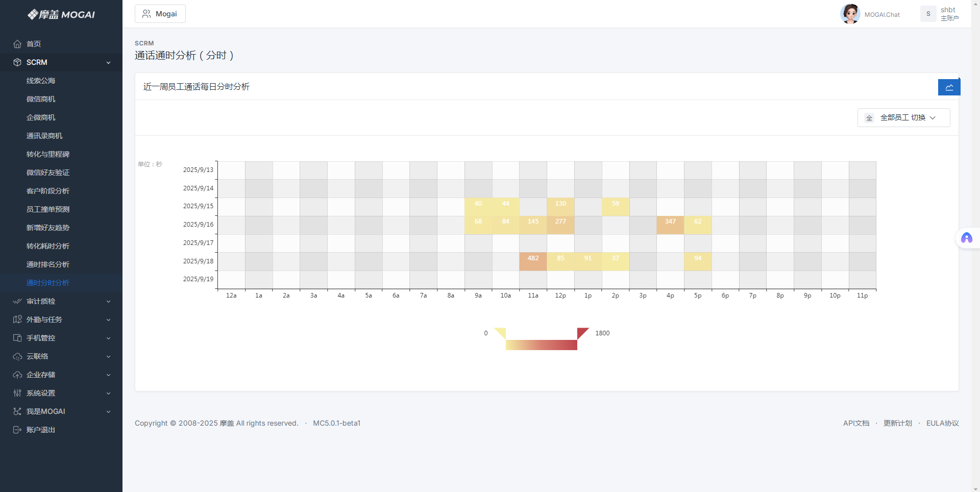Expand the 审计质检 sidebar section
This screenshot has width=980, height=492.
coord(61,301)
